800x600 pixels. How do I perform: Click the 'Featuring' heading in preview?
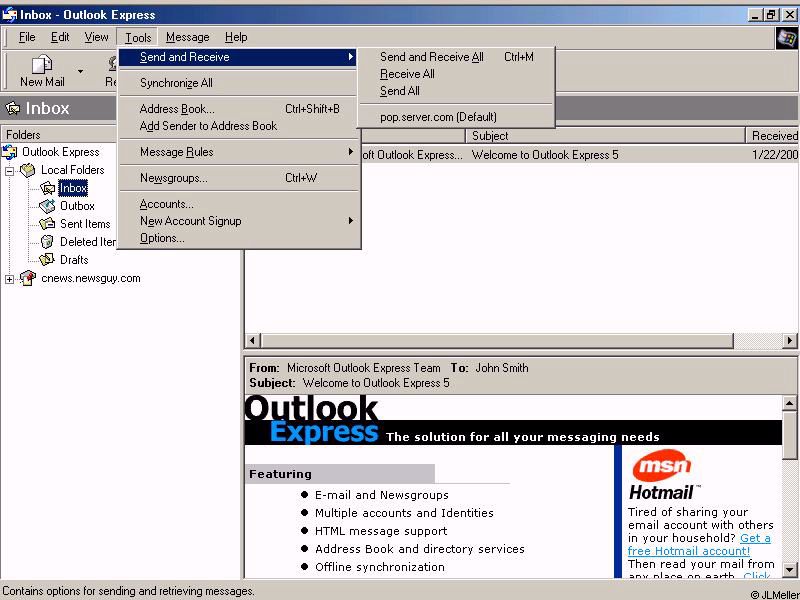tap(280, 474)
